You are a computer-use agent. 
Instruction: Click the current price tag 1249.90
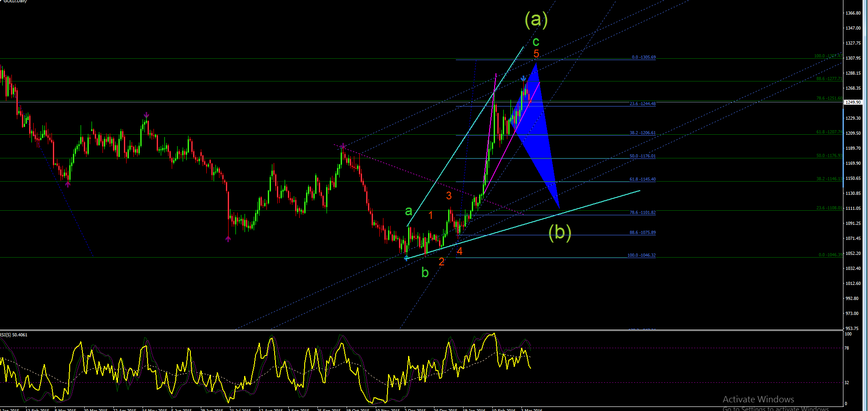(853, 102)
